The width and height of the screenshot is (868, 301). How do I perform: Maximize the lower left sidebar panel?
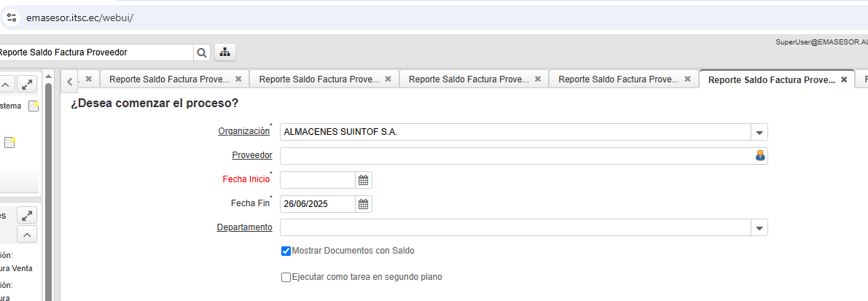(27, 215)
